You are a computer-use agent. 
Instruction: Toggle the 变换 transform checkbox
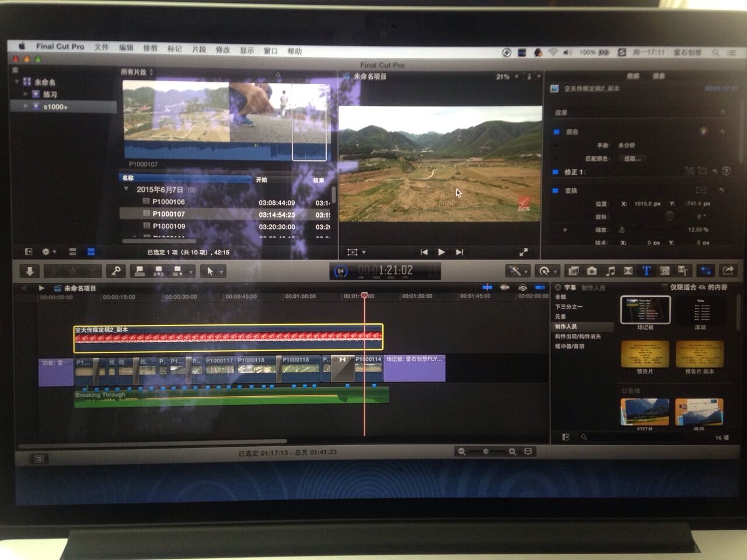tap(556, 190)
